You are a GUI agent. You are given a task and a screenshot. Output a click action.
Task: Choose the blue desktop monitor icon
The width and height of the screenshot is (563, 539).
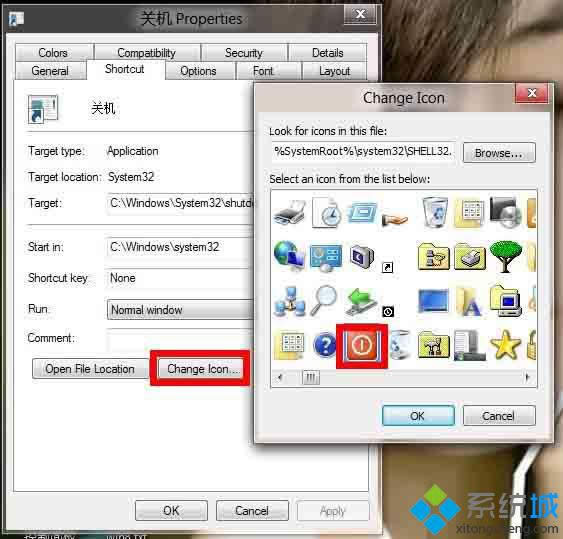point(434,301)
